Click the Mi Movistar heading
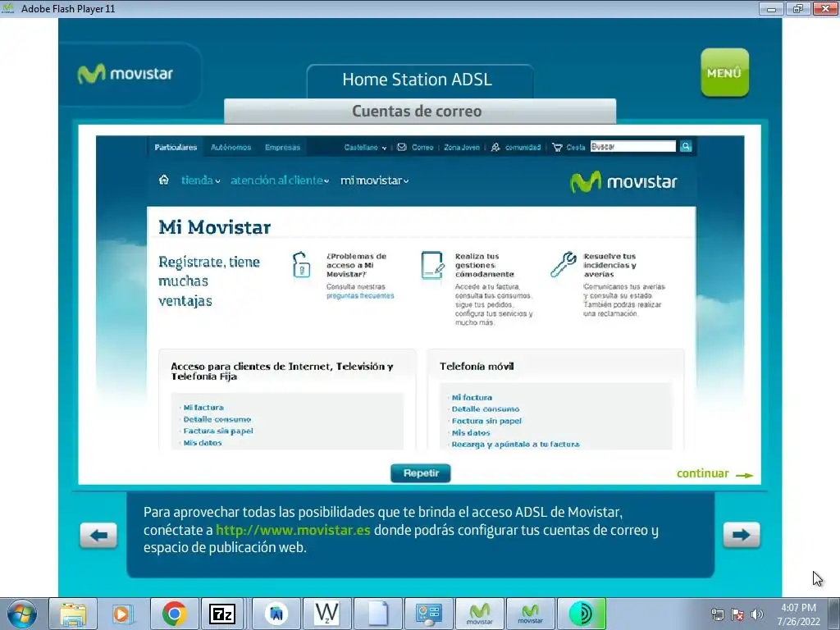 click(215, 227)
